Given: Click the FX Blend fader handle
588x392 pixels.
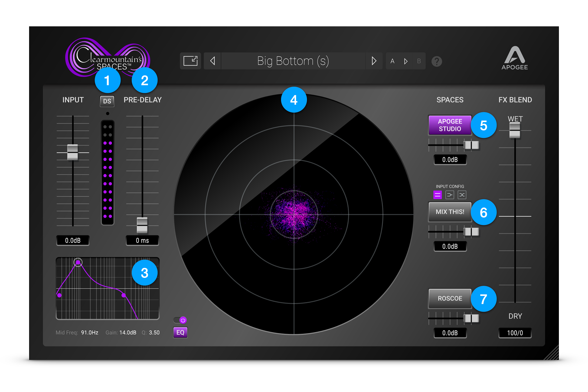Looking at the screenshot, I should point(515,130).
